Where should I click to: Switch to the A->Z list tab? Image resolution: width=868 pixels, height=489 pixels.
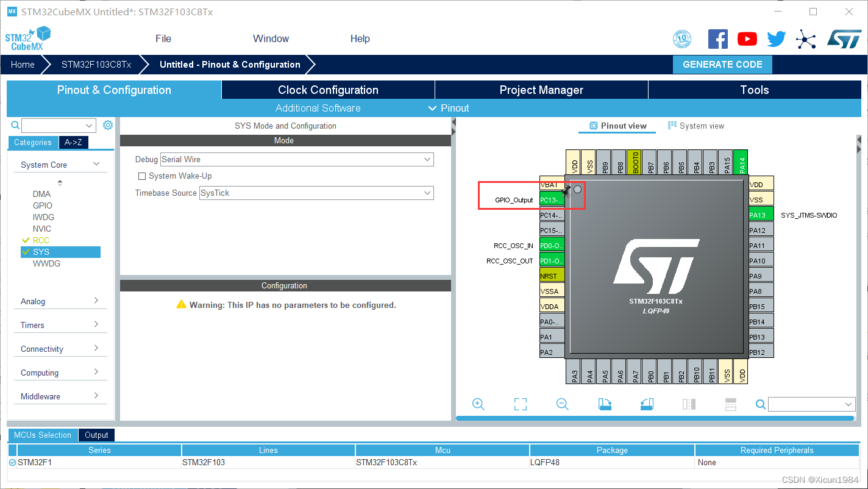point(73,142)
